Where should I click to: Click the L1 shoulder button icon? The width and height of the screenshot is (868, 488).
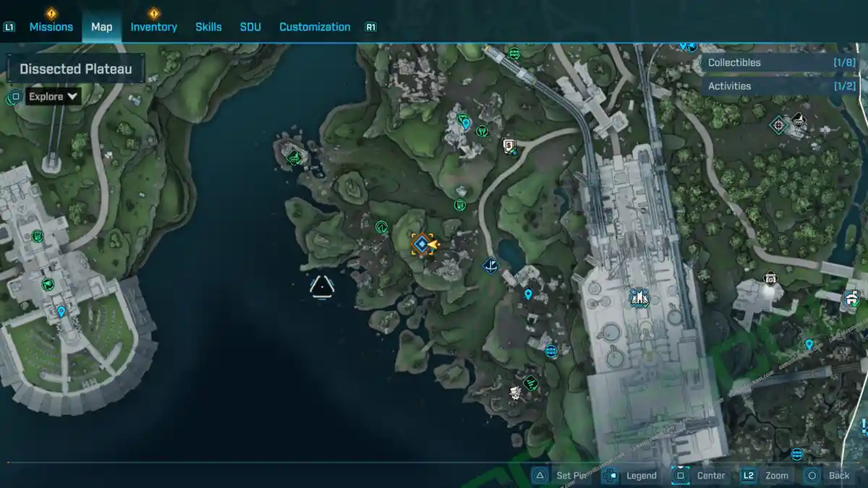point(9,27)
